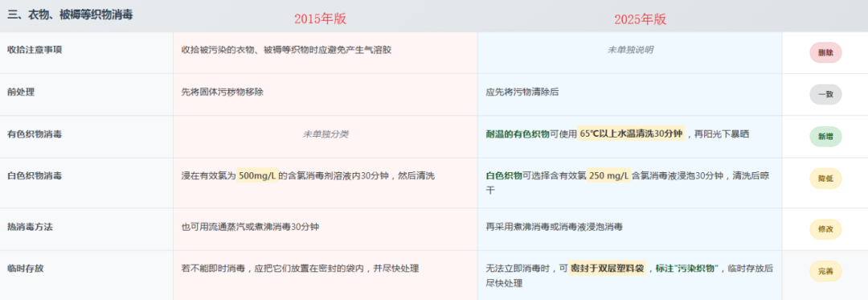Click highlighted text 密封于双层塑料袋

(x=608, y=269)
